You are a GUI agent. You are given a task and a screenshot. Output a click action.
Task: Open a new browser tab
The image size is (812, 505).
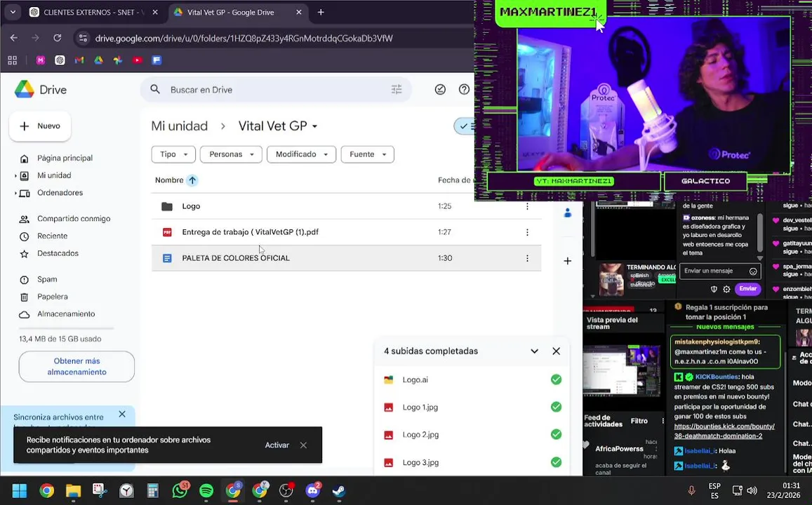(321, 12)
